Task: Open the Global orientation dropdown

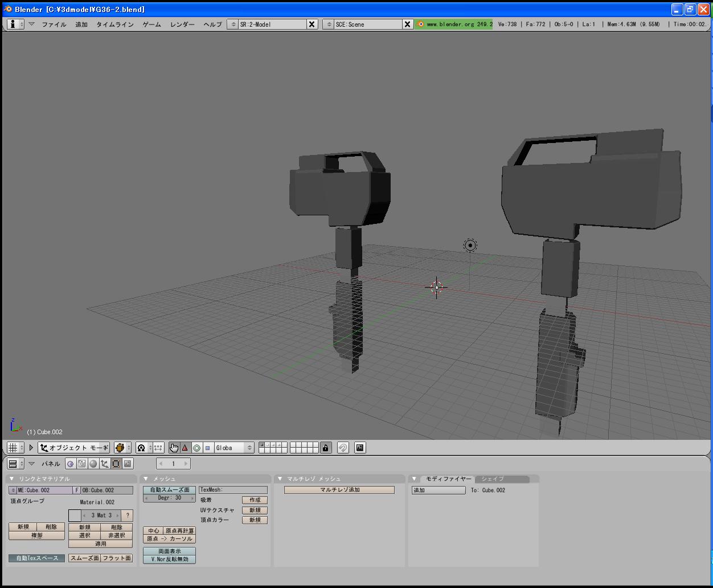Action: 233,448
